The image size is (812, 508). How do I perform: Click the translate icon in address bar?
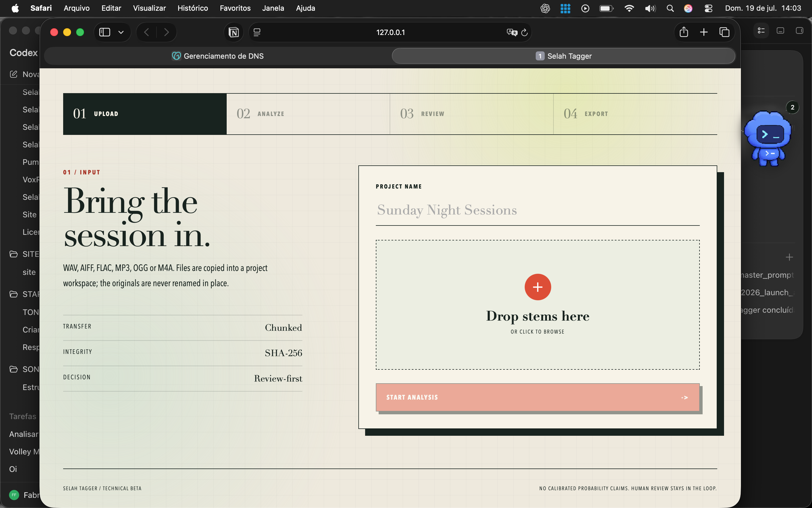512,32
